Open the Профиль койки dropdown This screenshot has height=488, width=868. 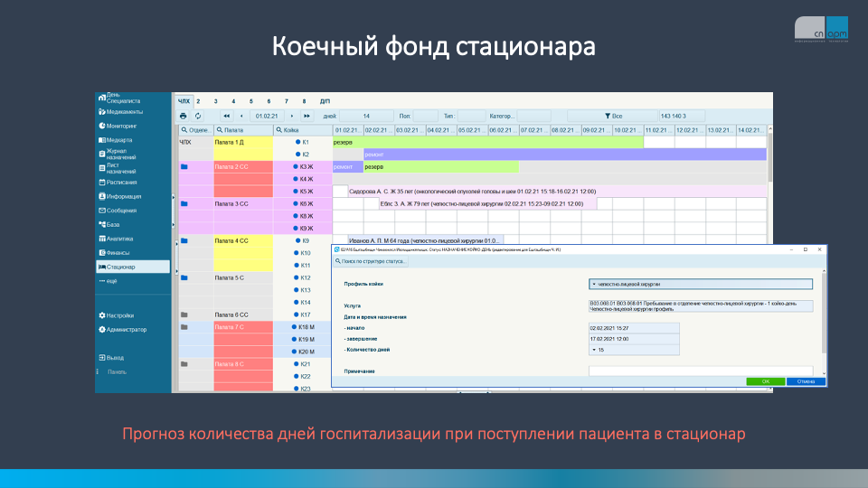pyautogui.click(x=700, y=284)
